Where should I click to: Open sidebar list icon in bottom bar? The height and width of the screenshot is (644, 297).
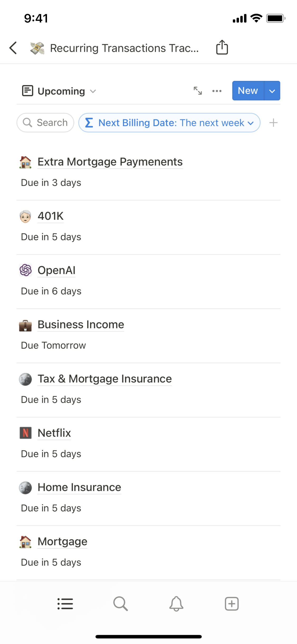65,604
